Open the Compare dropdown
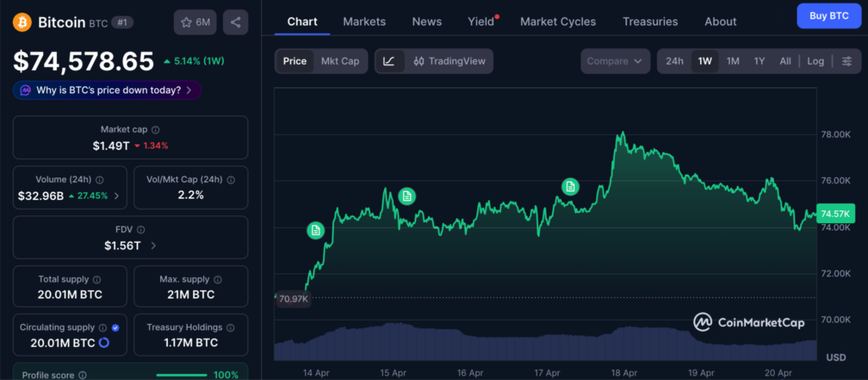 615,61
